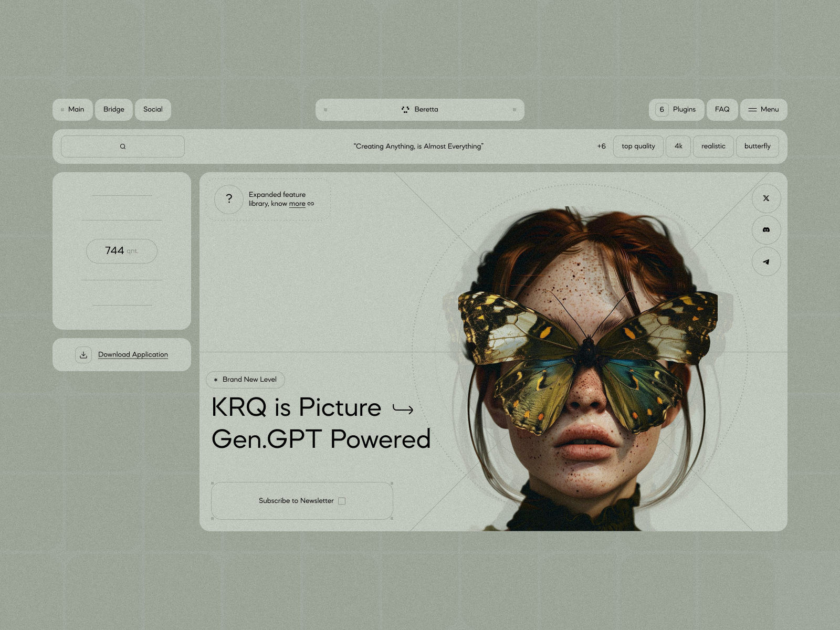Toggle the butterfly tag filter
The width and height of the screenshot is (840, 630).
coord(758,146)
